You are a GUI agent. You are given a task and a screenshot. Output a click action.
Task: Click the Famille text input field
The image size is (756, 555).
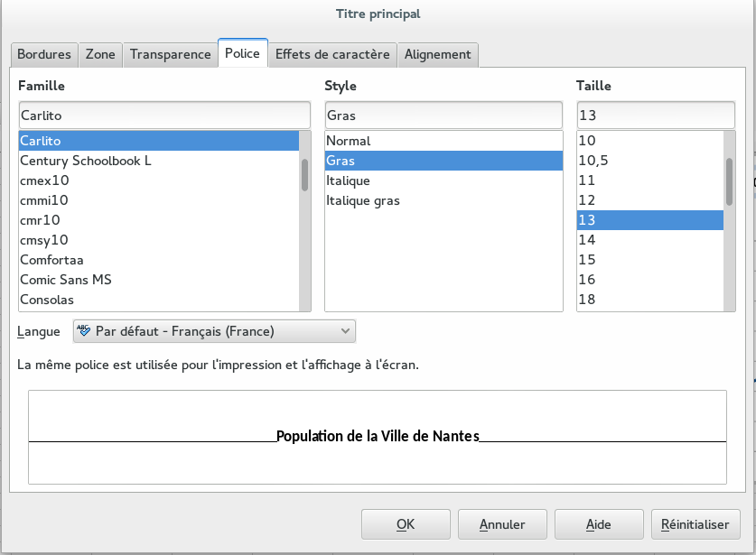164,116
